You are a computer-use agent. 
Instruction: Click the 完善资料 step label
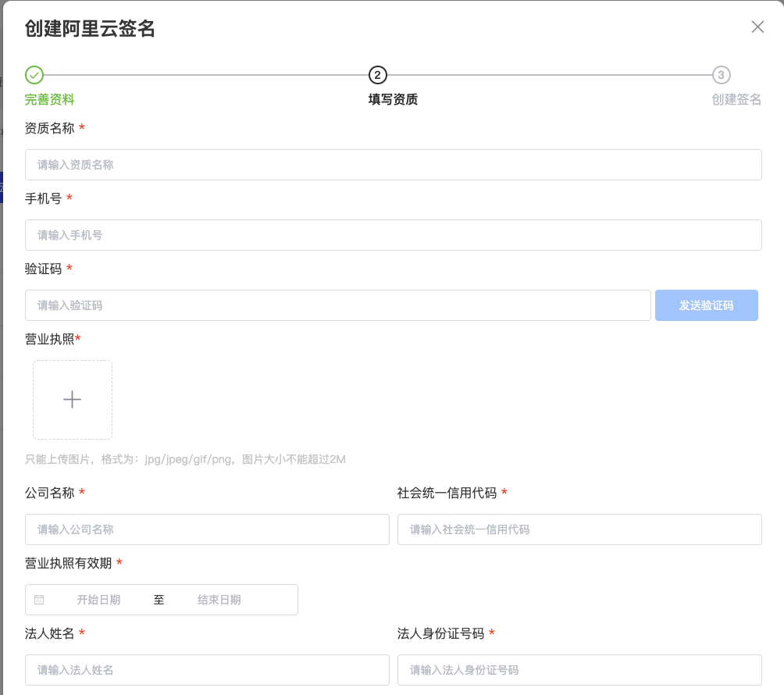49,99
